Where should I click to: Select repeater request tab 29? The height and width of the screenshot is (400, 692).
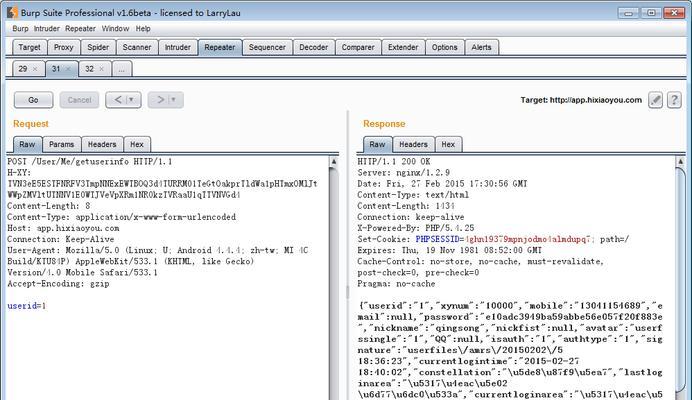click(23, 69)
